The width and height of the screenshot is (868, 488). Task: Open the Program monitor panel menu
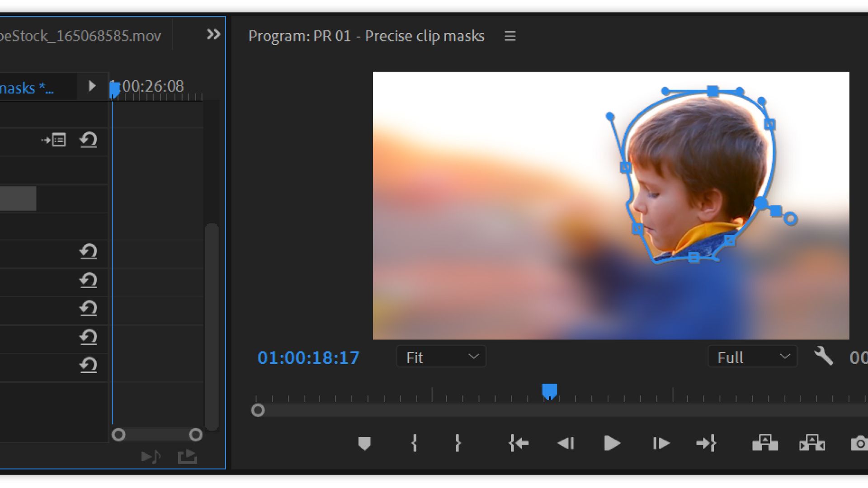pyautogui.click(x=510, y=36)
